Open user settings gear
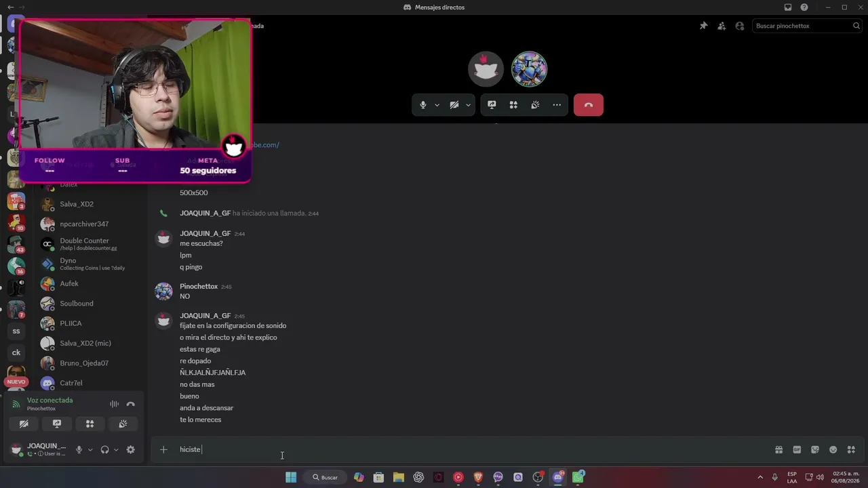The height and width of the screenshot is (488, 868). [x=131, y=449]
